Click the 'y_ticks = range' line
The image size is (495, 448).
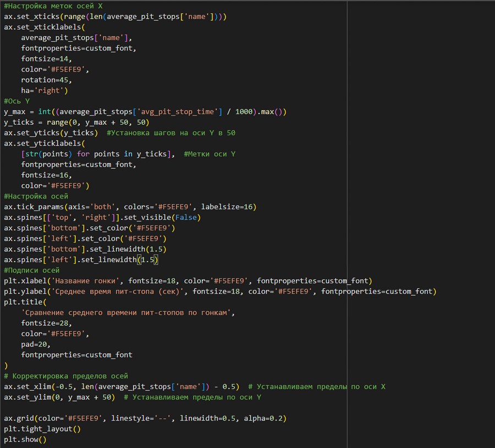click(x=76, y=122)
